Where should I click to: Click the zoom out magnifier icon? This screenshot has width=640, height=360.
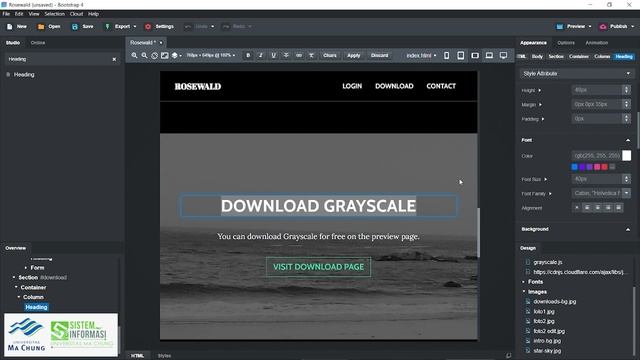point(144,56)
